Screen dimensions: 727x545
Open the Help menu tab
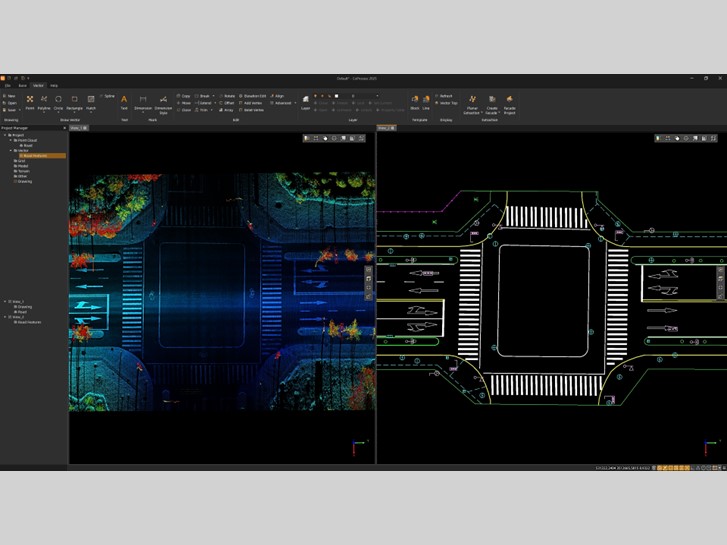[x=54, y=85]
